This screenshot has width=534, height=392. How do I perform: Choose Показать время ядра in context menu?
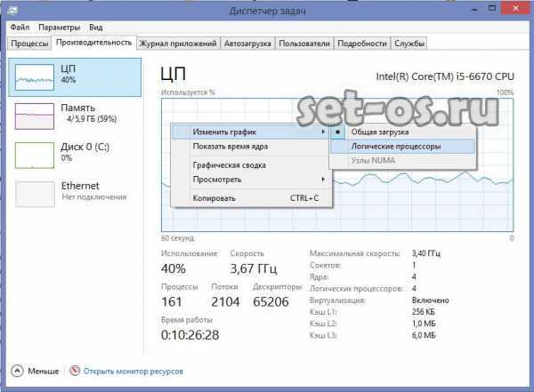251,147
